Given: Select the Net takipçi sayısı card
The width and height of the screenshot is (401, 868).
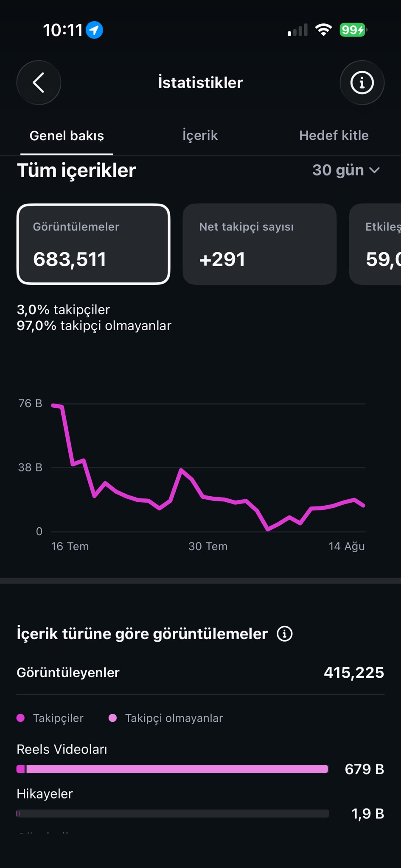Looking at the screenshot, I should 260,244.
